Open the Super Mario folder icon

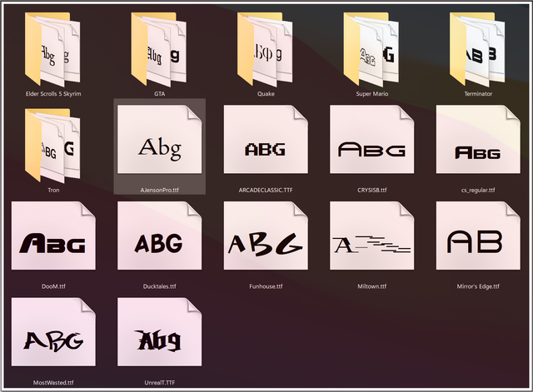(x=371, y=50)
